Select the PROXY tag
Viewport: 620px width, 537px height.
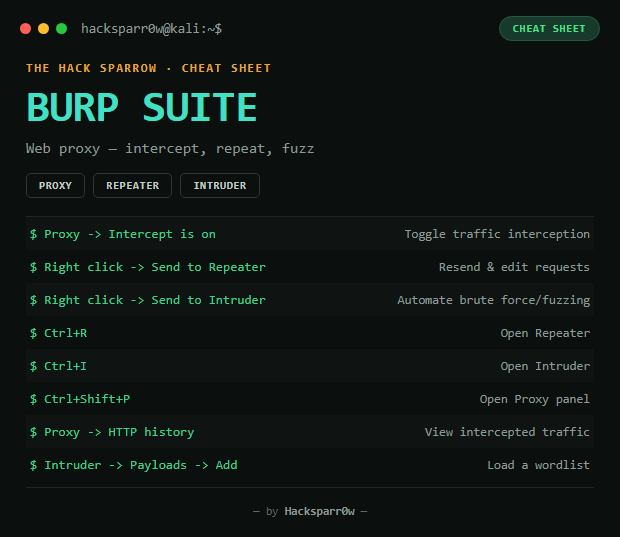(55, 185)
